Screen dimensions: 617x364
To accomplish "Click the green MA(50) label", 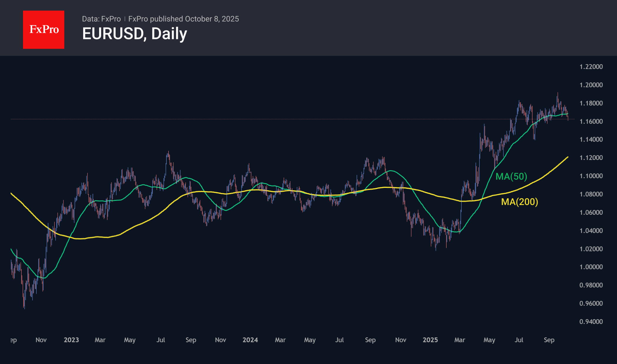I will click(511, 176).
